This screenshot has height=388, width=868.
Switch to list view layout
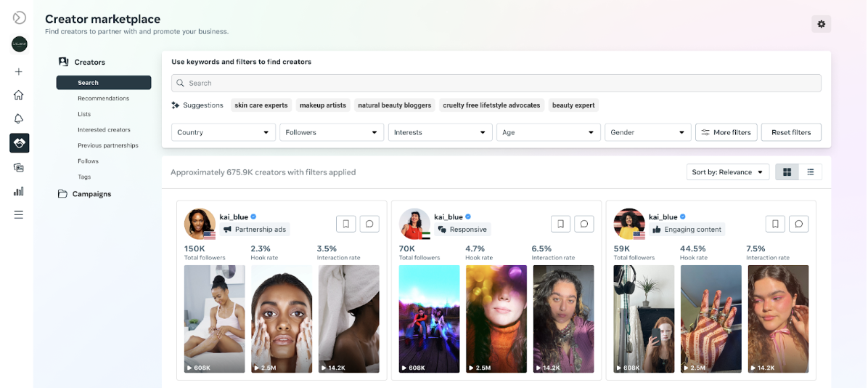click(x=810, y=172)
